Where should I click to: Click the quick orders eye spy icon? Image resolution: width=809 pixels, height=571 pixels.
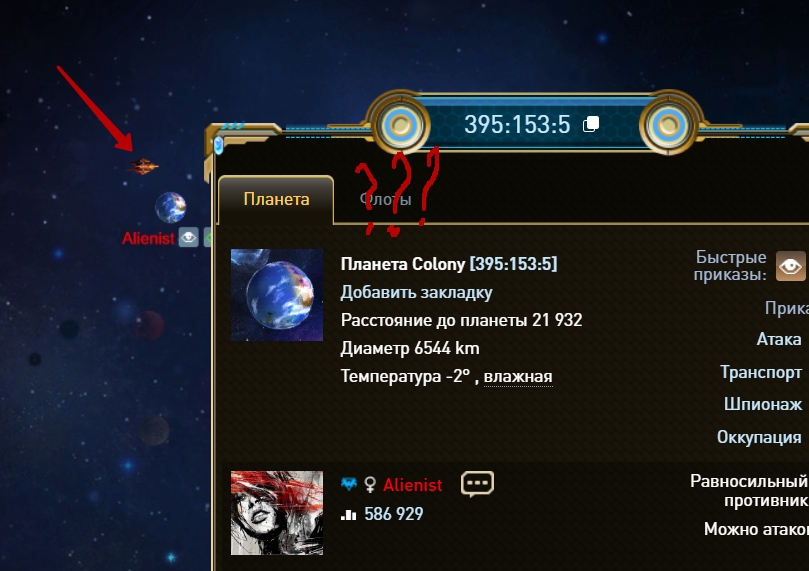[x=790, y=266]
